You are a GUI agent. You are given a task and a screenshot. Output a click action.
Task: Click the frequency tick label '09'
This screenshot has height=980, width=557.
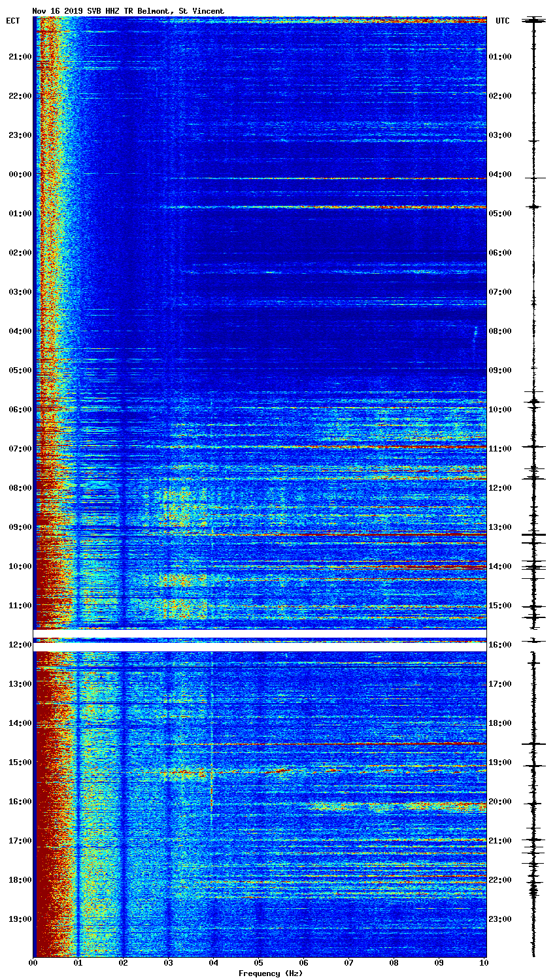[439, 963]
